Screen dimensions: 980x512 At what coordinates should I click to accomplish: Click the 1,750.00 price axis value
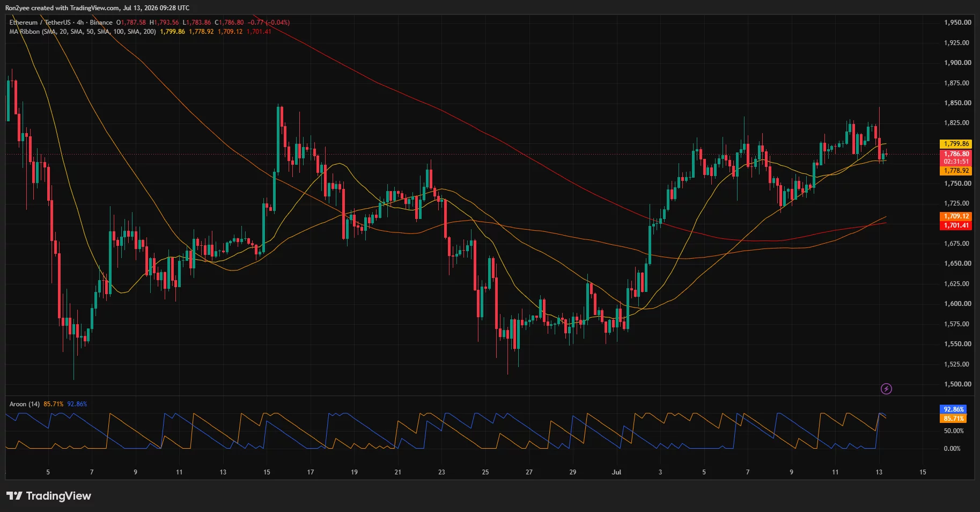coord(957,184)
